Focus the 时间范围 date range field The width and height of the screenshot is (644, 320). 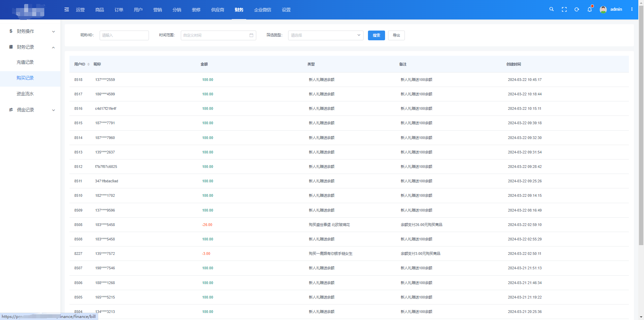[218, 35]
